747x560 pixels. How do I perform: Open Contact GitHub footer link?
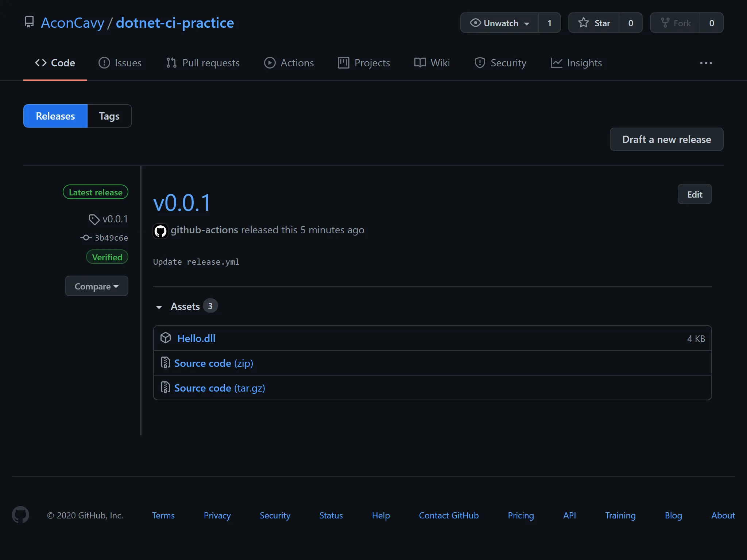pyautogui.click(x=449, y=515)
